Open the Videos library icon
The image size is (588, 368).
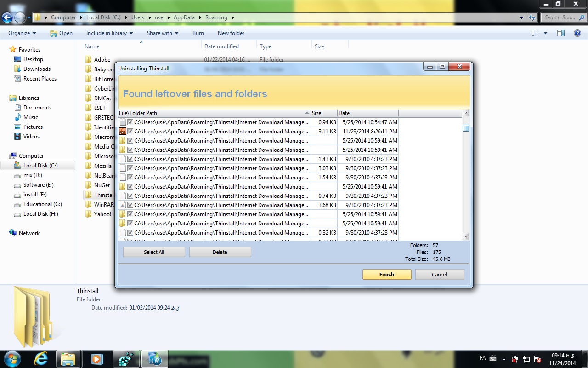tap(18, 137)
